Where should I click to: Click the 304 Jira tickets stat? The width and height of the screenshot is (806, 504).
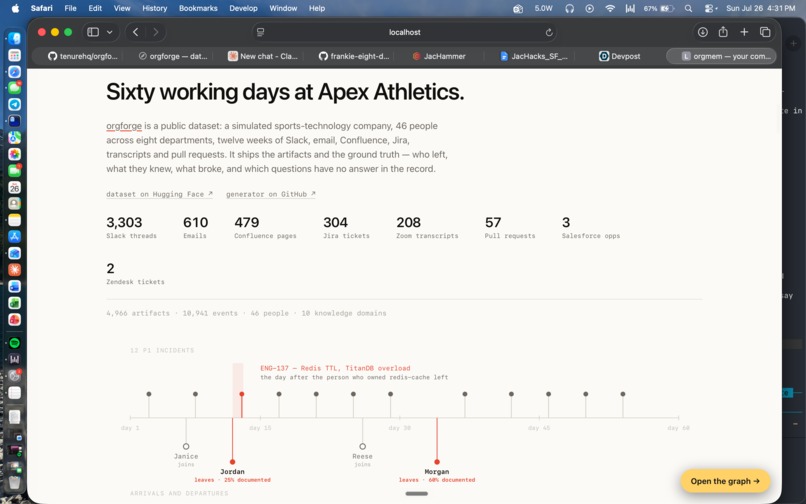coord(346,227)
